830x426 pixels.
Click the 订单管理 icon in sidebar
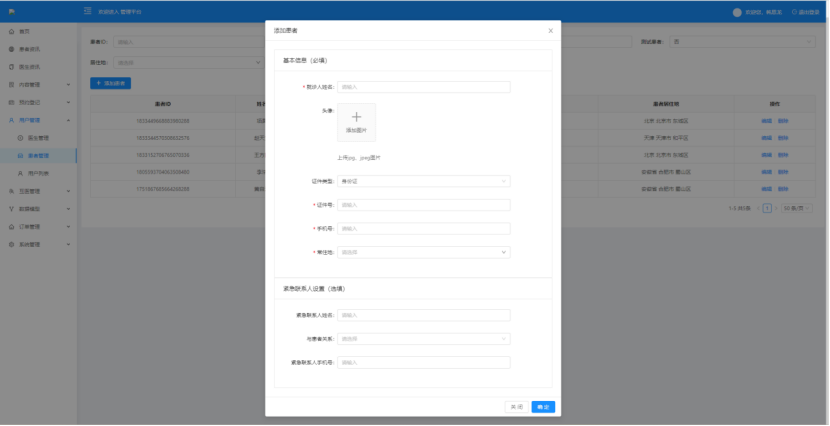(10, 227)
